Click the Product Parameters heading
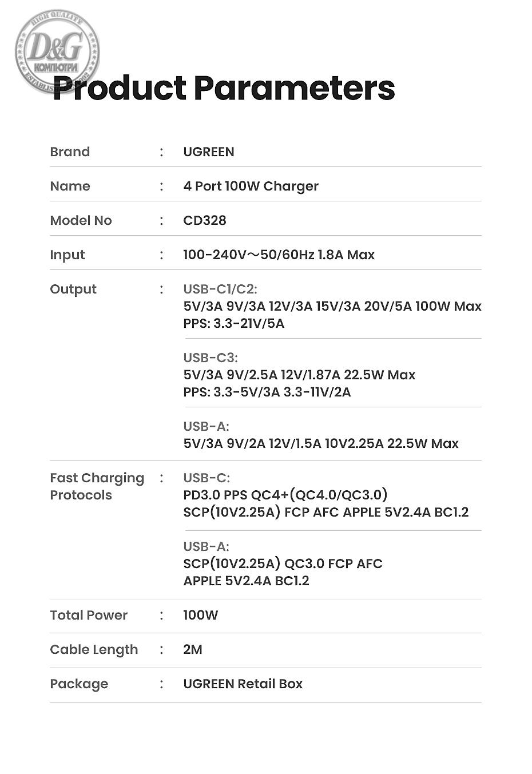 tap(224, 89)
